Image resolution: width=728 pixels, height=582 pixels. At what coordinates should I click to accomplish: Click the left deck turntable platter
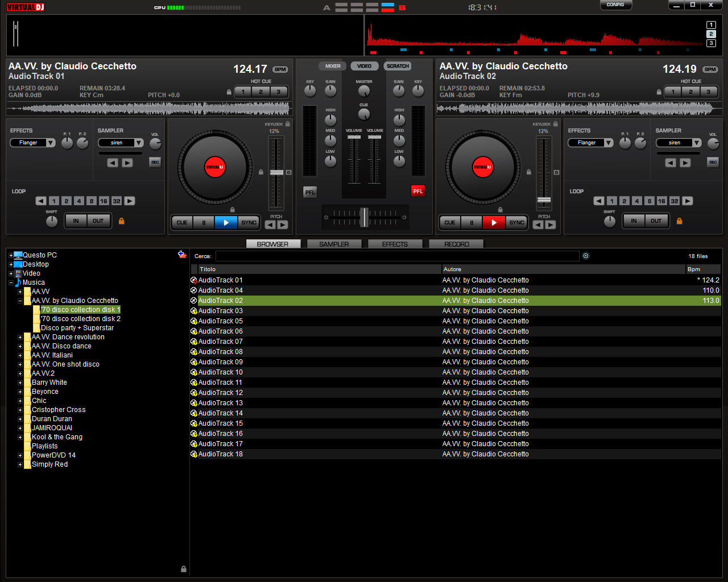click(x=215, y=167)
